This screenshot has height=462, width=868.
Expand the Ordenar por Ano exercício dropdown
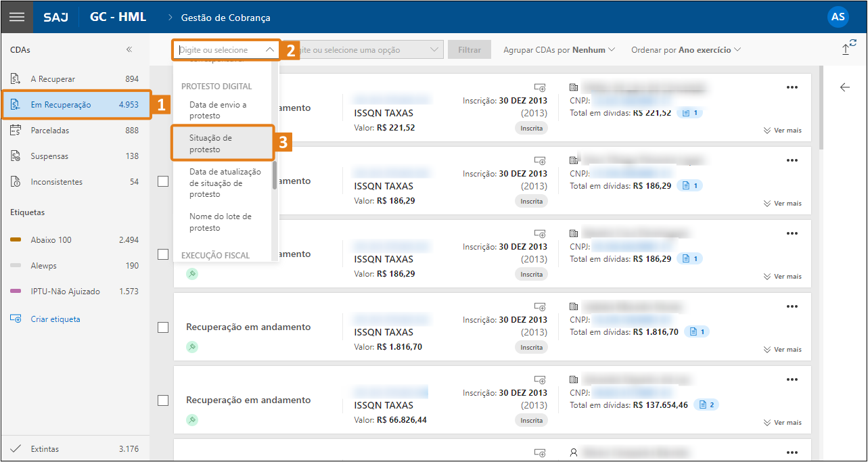click(685, 50)
